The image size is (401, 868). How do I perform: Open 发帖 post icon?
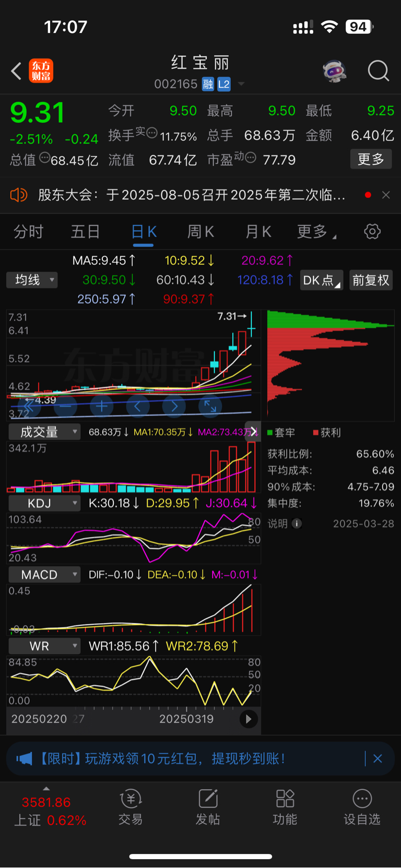pos(207,807)
